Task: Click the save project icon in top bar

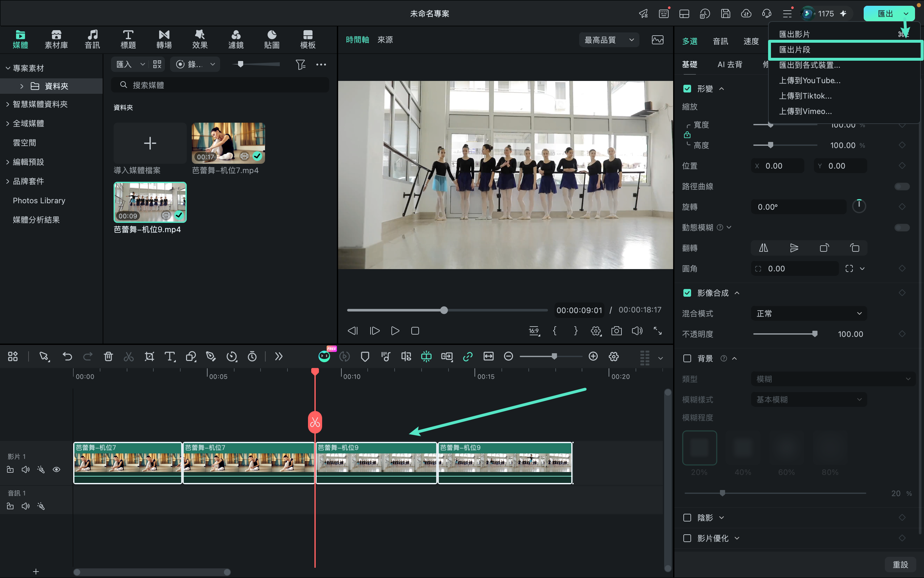Action: pos(725,14)
